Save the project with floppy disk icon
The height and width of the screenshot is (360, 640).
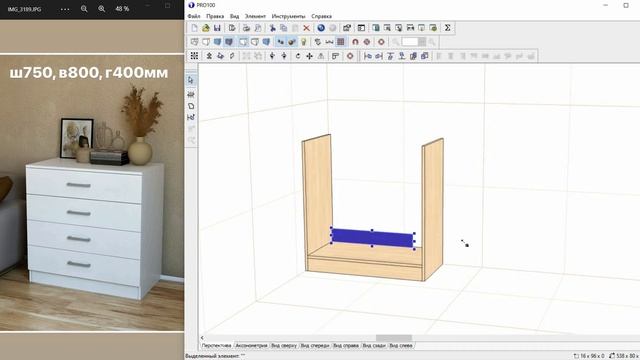pos(217,28)
